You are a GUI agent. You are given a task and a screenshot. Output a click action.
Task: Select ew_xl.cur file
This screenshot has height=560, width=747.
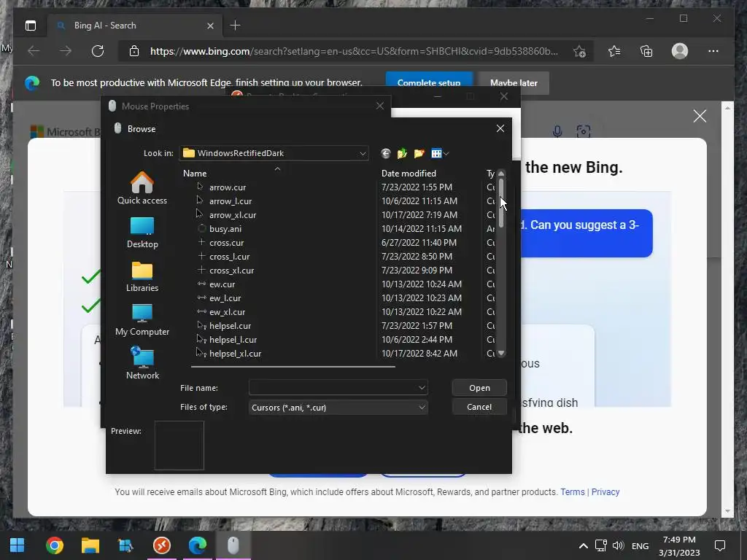(x=228, y=311)
